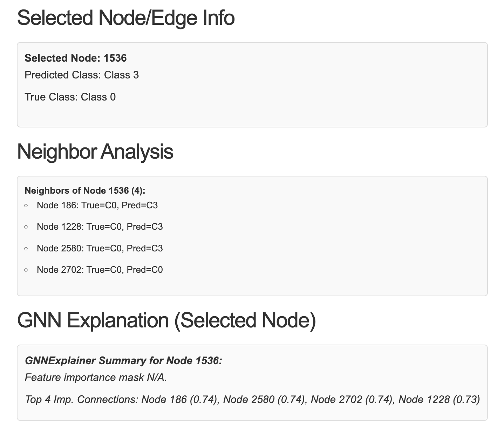Click the Selected Node: 1536 label
Viewport: 504px width, 430px height.
[75, 58]
